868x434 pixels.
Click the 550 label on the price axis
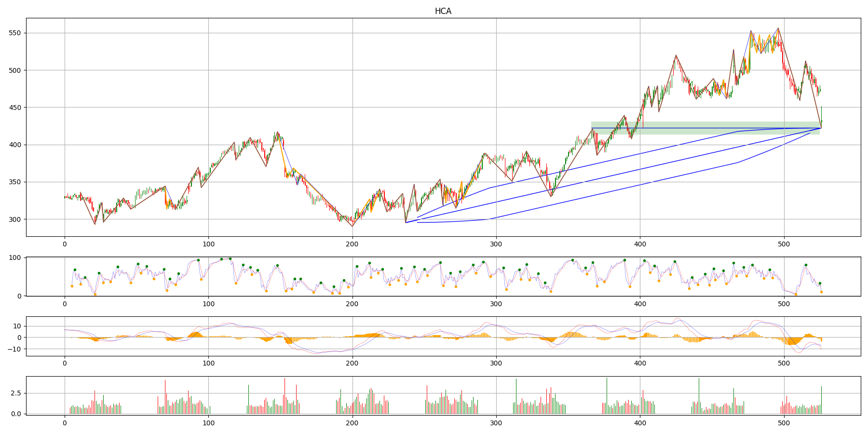(15, 33)
